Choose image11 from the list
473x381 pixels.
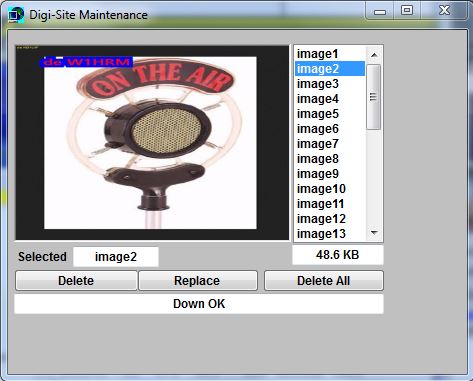(330, 204)
